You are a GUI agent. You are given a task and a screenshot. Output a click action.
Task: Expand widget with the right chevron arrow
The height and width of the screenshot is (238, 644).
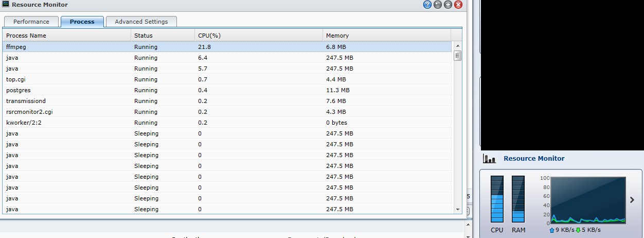pos(632,200)
